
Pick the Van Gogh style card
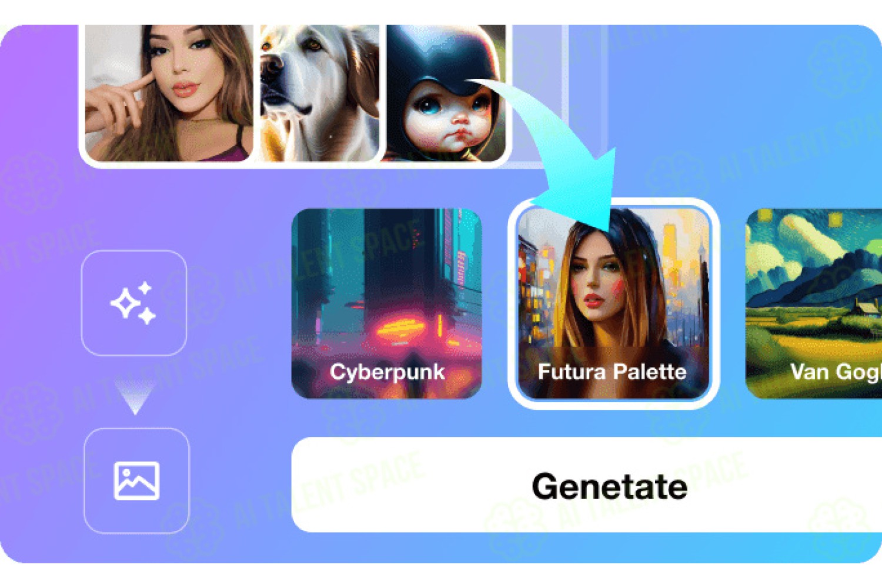point(814,303)
